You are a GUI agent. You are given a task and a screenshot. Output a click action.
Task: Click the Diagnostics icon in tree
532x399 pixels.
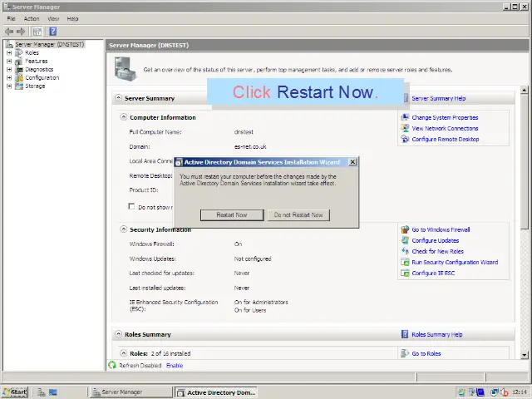click(x=19, y=69)
